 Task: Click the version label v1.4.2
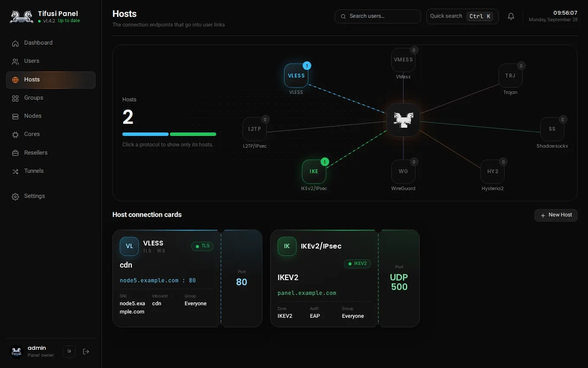coord(49,21)
